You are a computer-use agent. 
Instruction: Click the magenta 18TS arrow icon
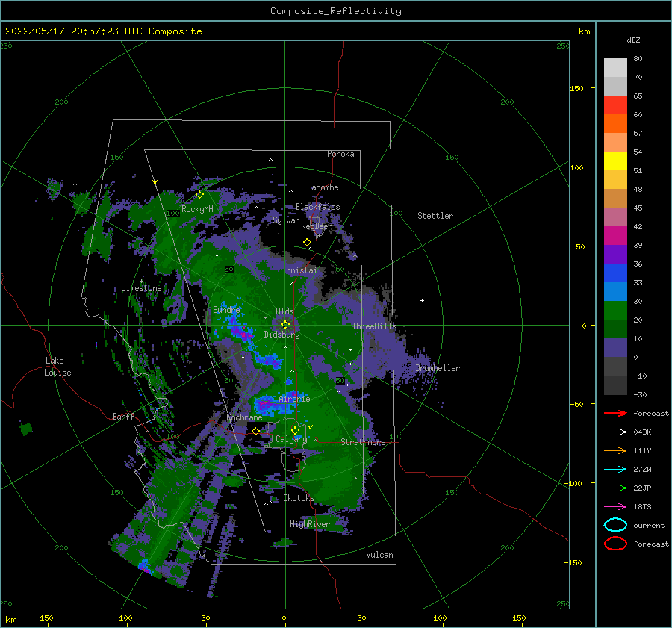click(615, 506)
